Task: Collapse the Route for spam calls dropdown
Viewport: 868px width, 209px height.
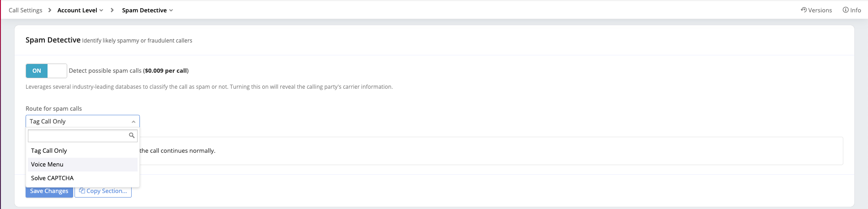Action: pos(133,122)
